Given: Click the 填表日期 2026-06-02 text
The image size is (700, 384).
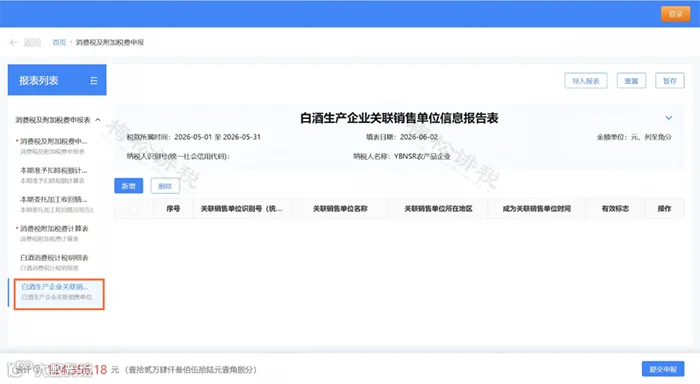Looking at the screenshot, I should [402, 137].
